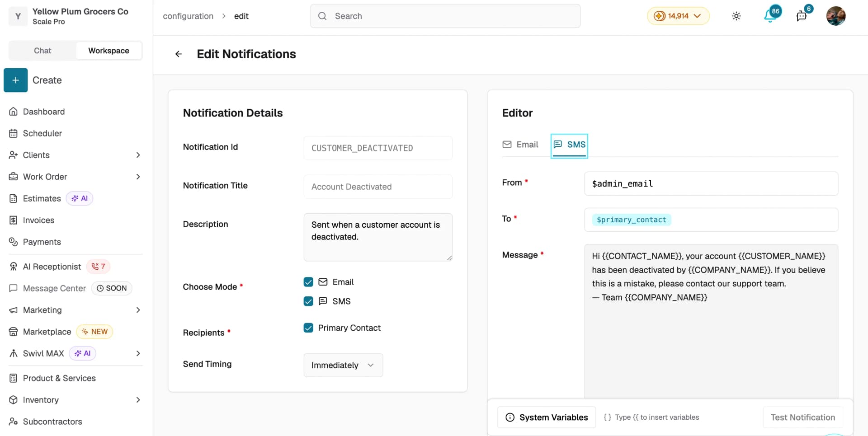Click the Create label button
The image size is (868, 436).
click(47, 80)
